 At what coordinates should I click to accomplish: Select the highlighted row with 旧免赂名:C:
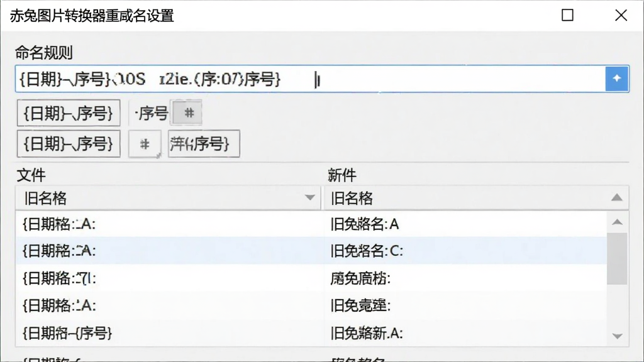point(311,251)
